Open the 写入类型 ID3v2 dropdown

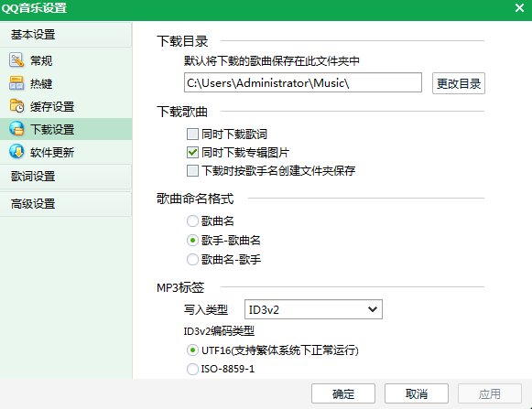coord(313,309)
